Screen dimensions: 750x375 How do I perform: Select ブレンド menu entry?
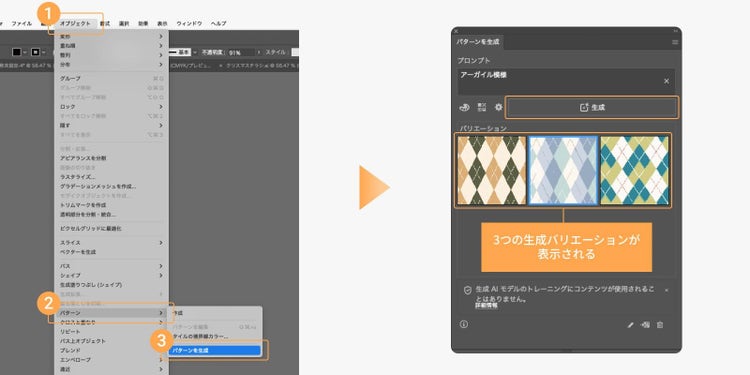click(111, 350)
